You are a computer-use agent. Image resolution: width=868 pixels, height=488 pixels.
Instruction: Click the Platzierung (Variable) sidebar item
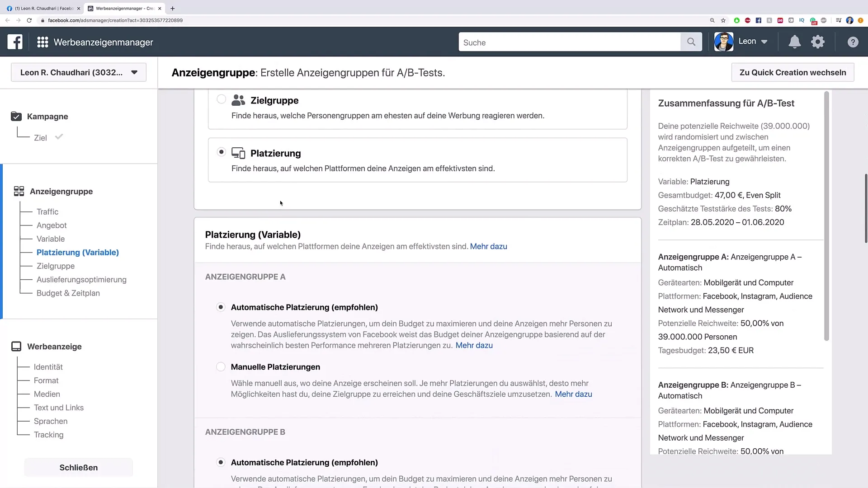click(77, 252)
